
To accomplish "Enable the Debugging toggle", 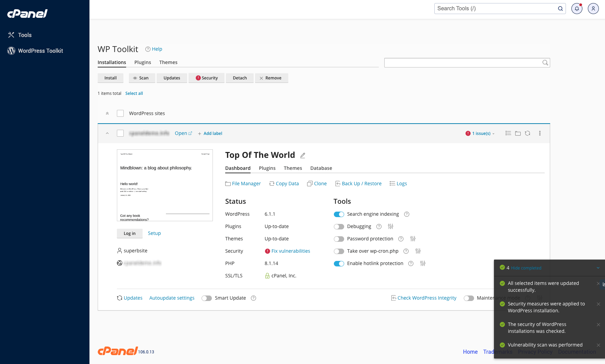I will point(339,226).
